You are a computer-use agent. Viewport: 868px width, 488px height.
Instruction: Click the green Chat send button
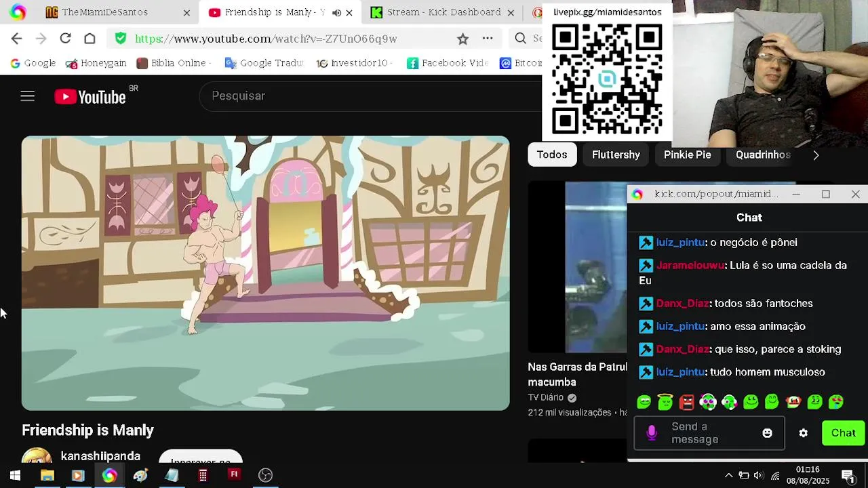[x=844, y=433]
